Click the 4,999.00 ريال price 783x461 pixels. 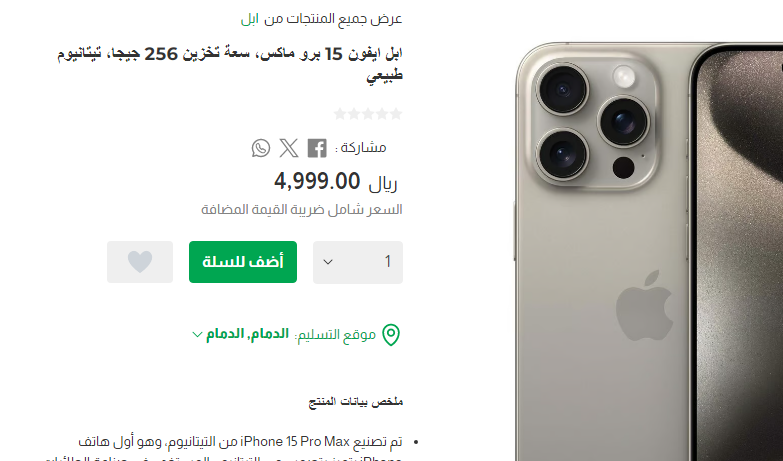coord(336,181)
